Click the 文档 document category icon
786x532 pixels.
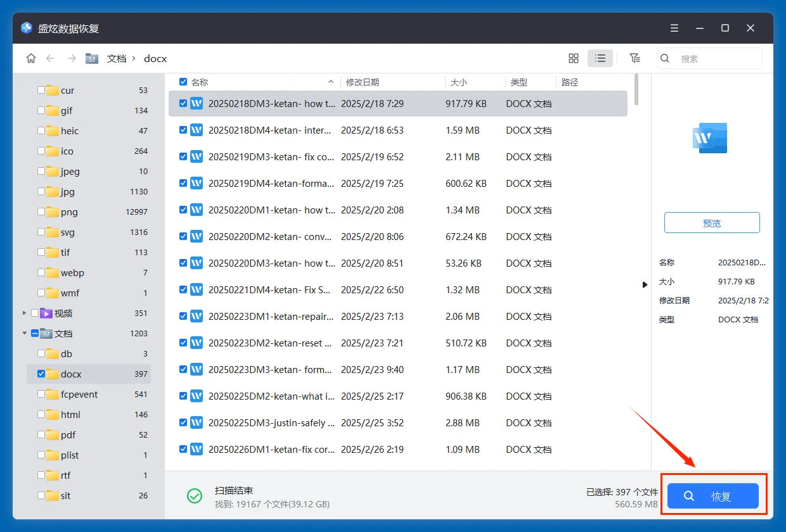pyautogui.click(x=46, y=333)
